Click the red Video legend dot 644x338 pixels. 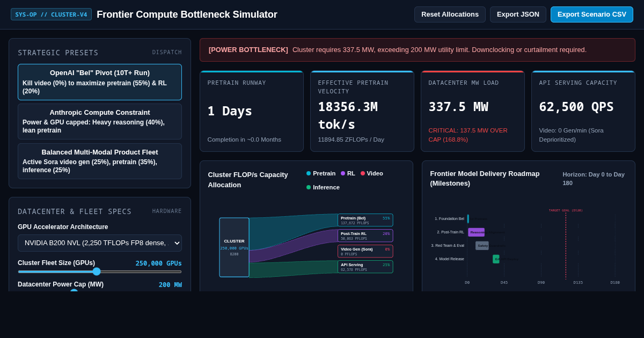click(363, 173)
